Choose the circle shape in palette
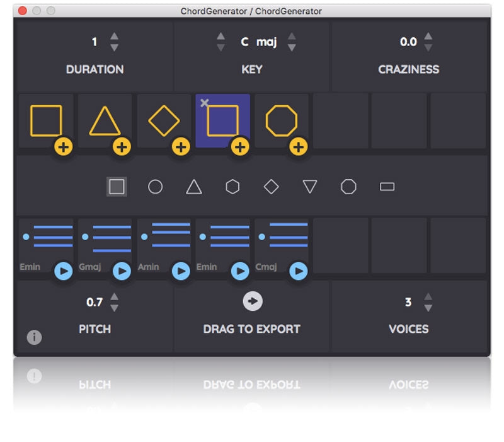 pos(155,187)
